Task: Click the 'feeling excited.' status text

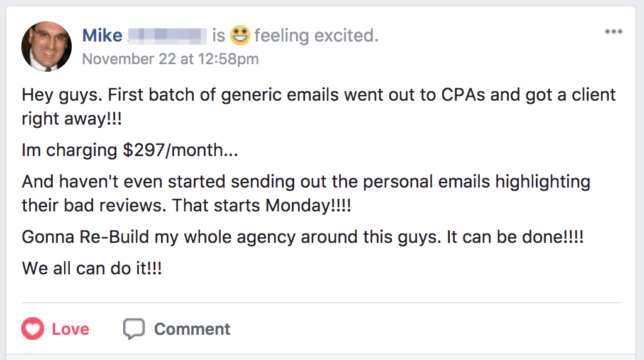Action: tap(316, 36)
